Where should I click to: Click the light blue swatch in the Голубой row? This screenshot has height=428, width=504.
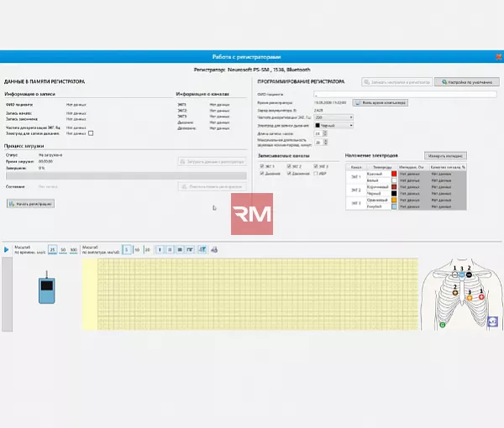394,206
